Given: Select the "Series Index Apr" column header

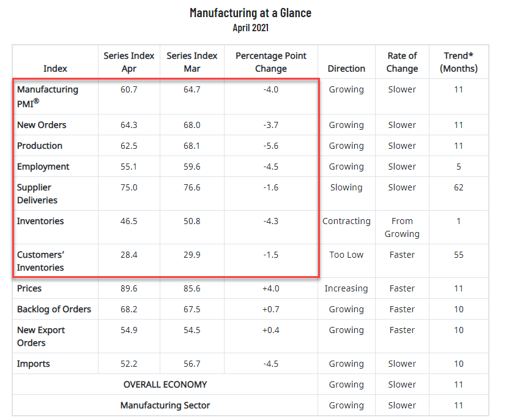Looking at the screenshot, I should 128,62.
